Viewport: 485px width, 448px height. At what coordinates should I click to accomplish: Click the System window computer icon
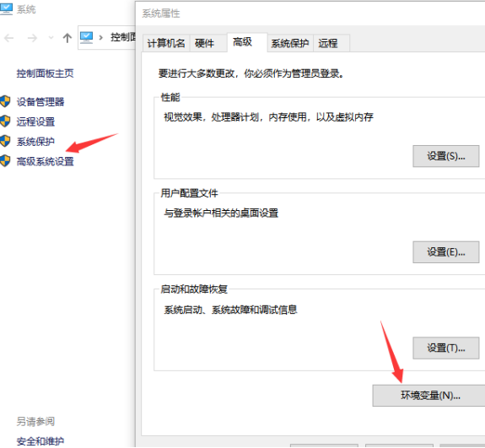[6, 8]
